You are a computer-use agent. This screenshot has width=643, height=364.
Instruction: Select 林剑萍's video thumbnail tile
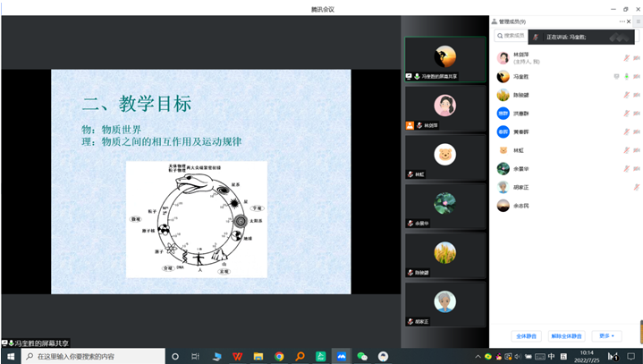444,106
